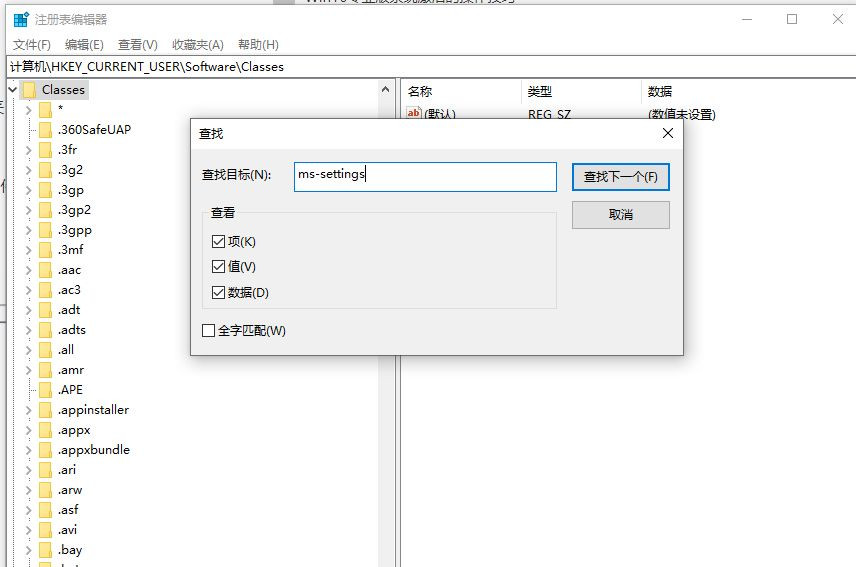The image size is (856, 567).
Task: Click 查找下一个(F) find next button
Action: pos(621,177)
